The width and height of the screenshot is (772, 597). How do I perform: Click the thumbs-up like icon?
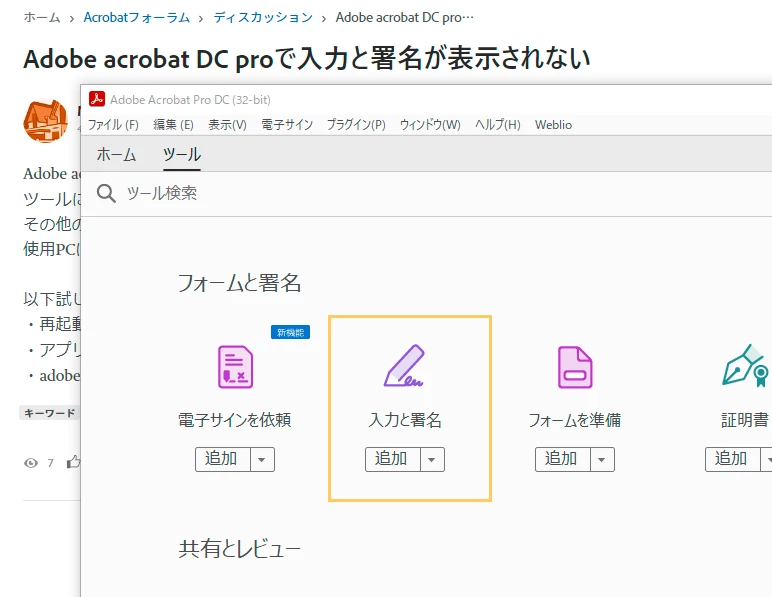point(73,462)
